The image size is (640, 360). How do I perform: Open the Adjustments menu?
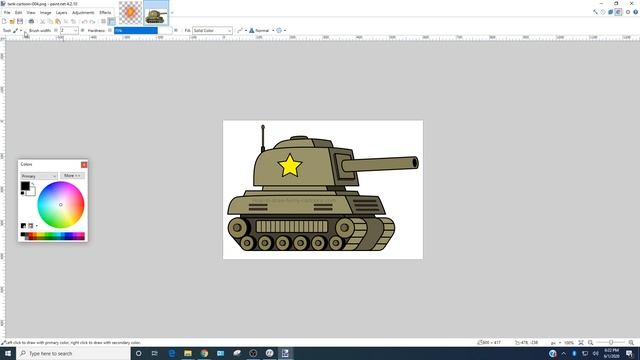(x=83, y=13)
